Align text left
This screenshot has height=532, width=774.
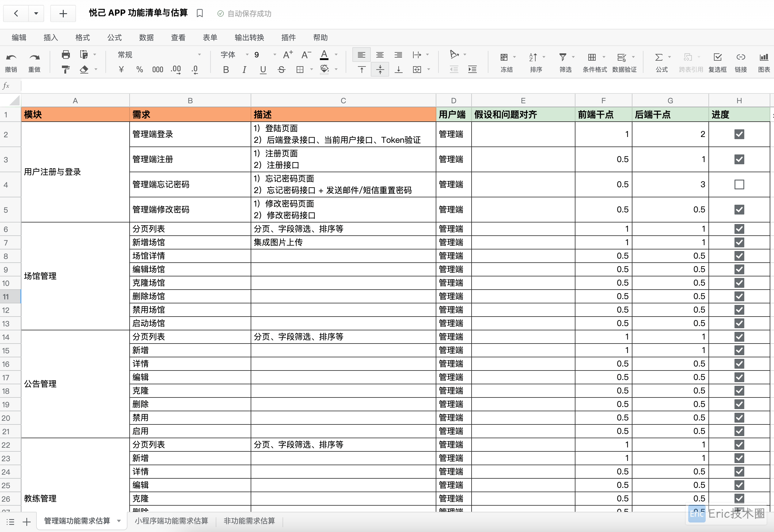[x=362, y=55]
